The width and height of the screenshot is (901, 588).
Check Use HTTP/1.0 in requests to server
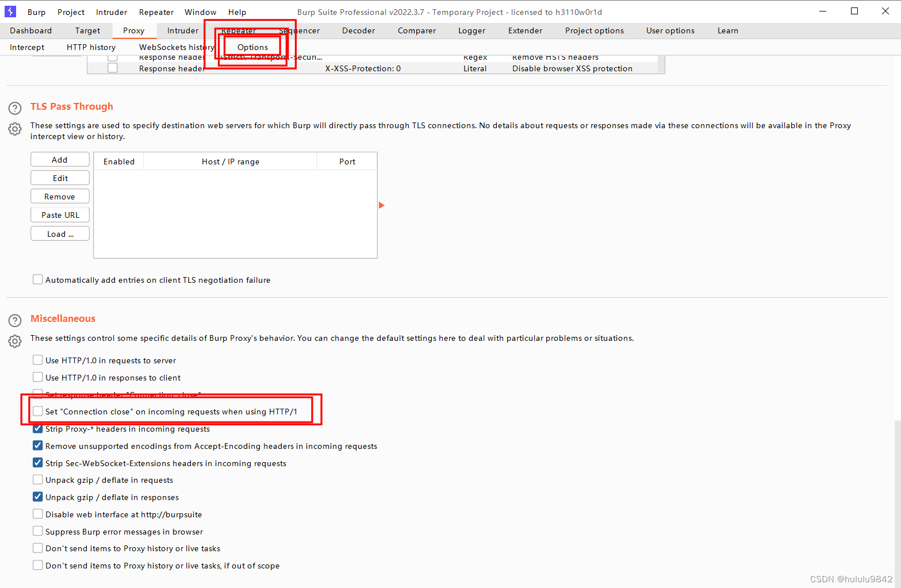point(38,360)
